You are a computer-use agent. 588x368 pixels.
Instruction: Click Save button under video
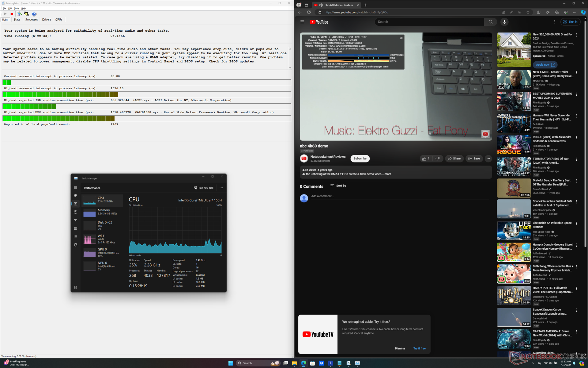474,159
